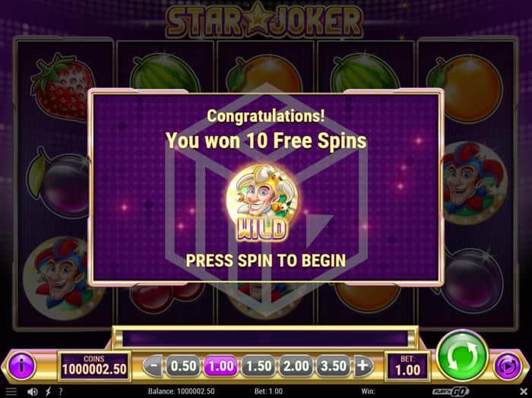Toggle fast play lightning bolt
The height and width of the screenshot is (398, 532).
pos(48,392)
